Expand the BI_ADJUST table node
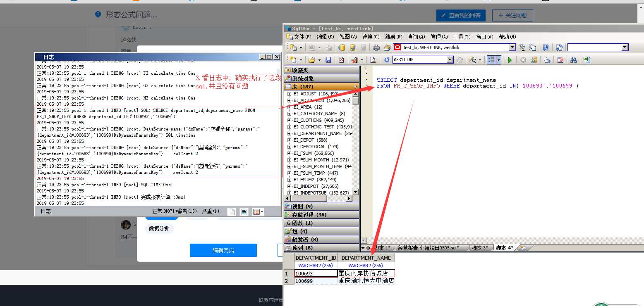Viewport: 644px width, 306px height. (289, 94)
